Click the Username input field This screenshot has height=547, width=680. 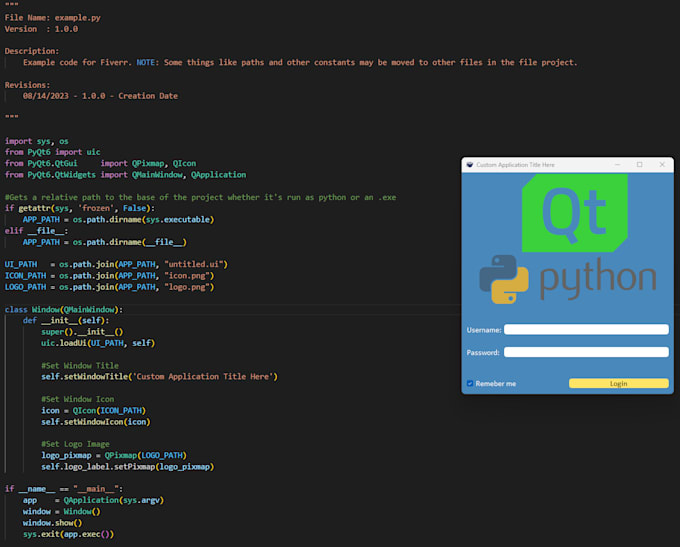click(x=586, y=330)
